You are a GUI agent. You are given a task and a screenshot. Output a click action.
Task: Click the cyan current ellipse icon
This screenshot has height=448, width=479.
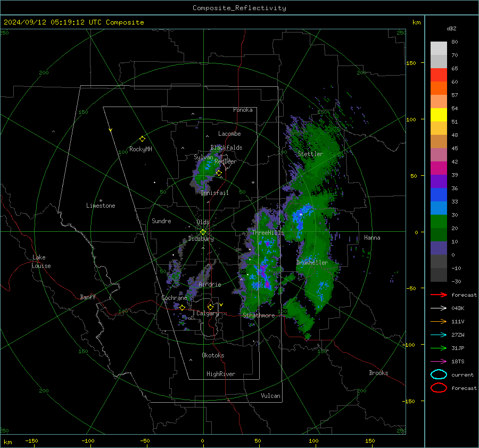point(439,374)
